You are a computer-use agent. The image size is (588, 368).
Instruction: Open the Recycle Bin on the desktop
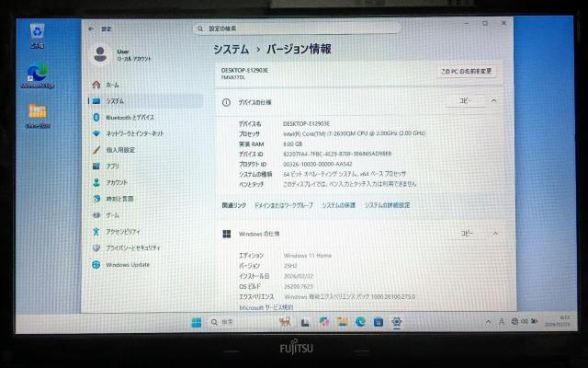[x=37, y=35]
